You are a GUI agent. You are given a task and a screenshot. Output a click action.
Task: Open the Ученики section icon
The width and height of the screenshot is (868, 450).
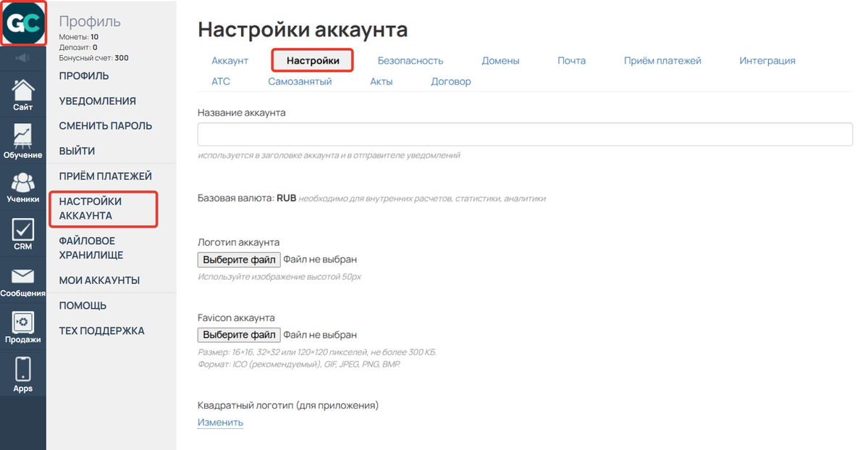(22, 188)
